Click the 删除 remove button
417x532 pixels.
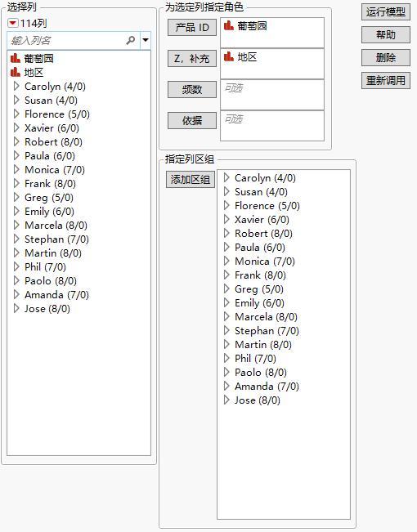click(x=386, y=58)
